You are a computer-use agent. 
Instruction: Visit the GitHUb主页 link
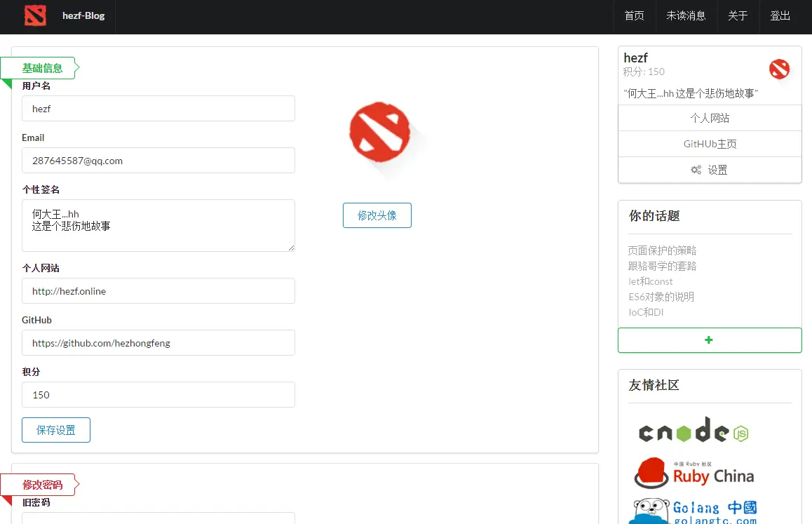point(709,144)
